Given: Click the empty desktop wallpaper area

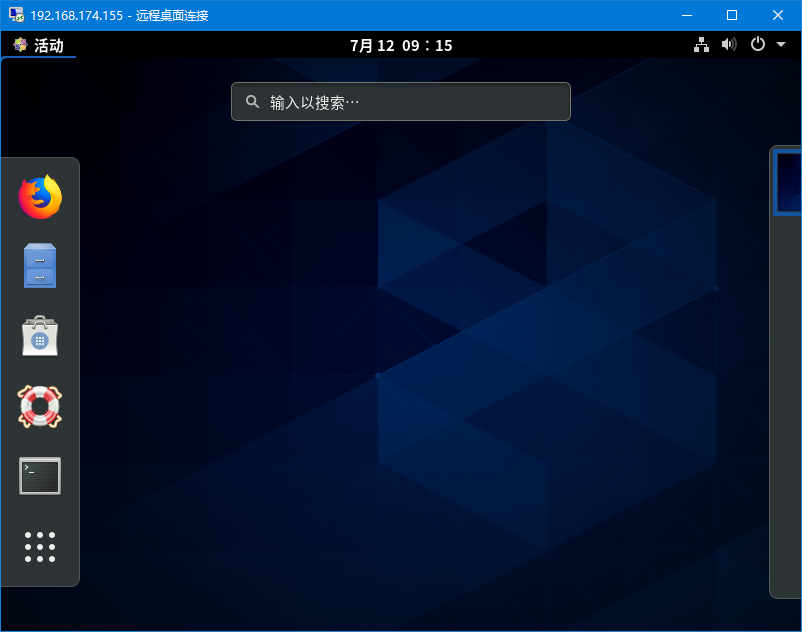Looking at the screenshot, I should click(400, 400).
